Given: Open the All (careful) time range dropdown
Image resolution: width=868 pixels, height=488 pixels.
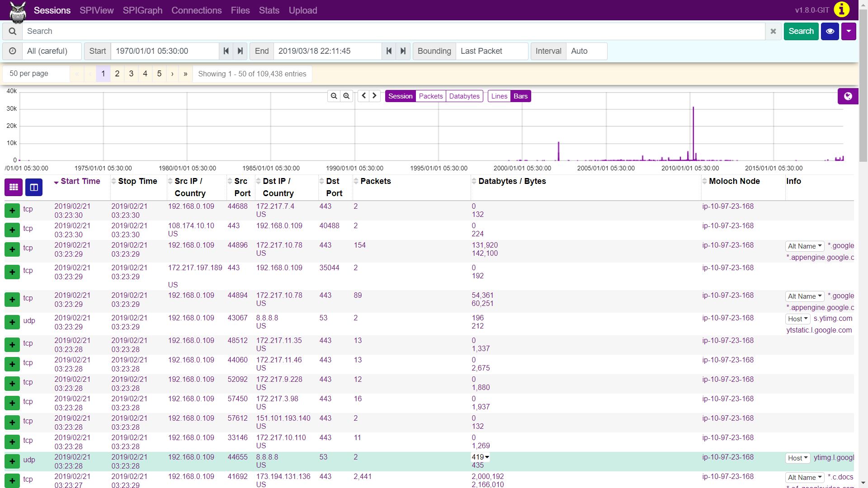Looking at the screenshot, I should click(52, 51).
